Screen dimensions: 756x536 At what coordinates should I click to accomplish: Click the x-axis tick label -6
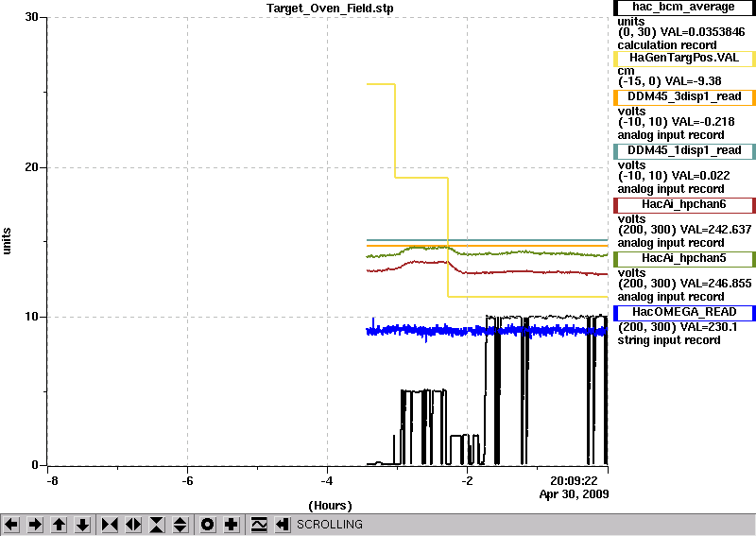tap(187, 481)
